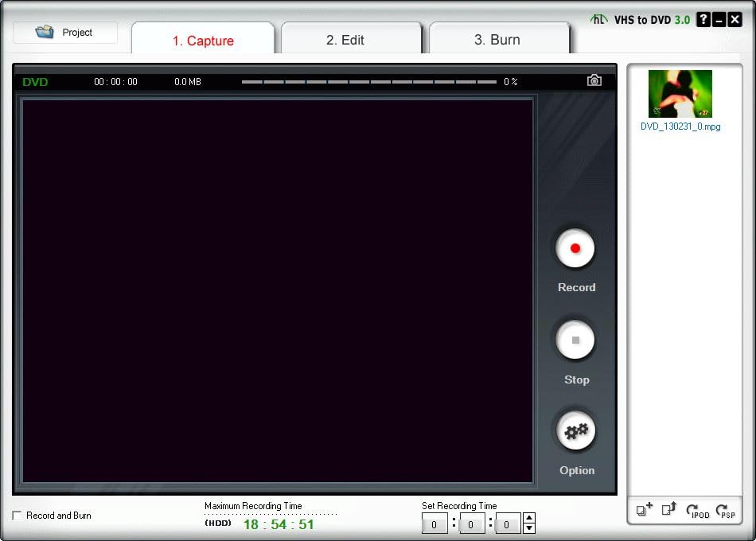
Task: Click the add file icon in library panel
Action: pyautogui.click(x=644, y=508)
